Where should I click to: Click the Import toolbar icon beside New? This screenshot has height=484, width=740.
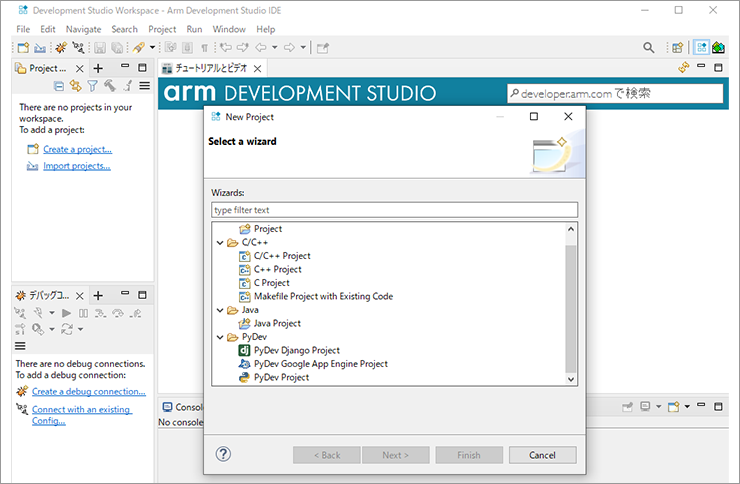pos(40,48)
